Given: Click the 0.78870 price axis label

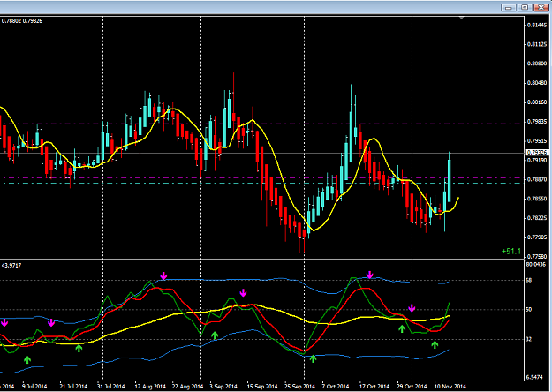Looking at the screenshot, I should (537, 179).
